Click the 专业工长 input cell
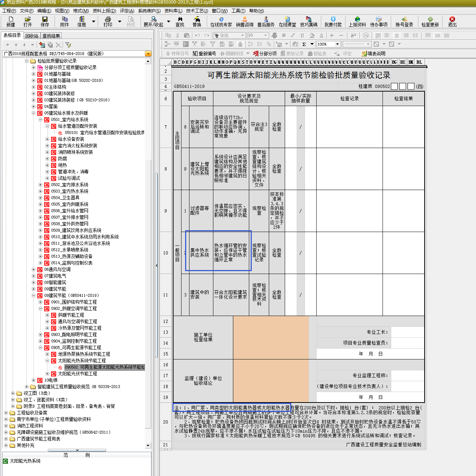Viewport: 476px width, 476px height. click(408, 332)
